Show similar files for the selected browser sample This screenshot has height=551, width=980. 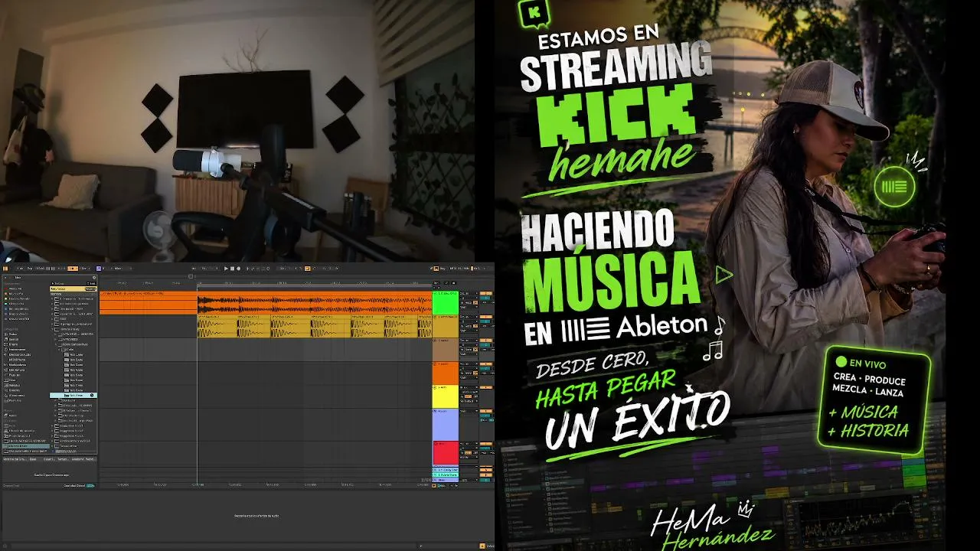tap(92, 395)
